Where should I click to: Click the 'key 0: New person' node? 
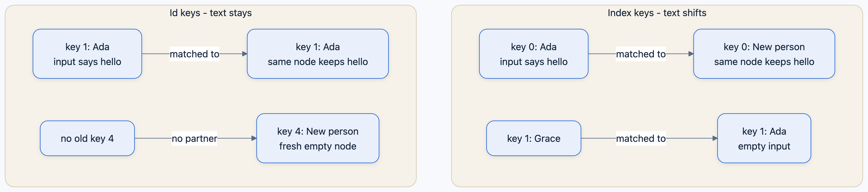[x=764, y=54]
